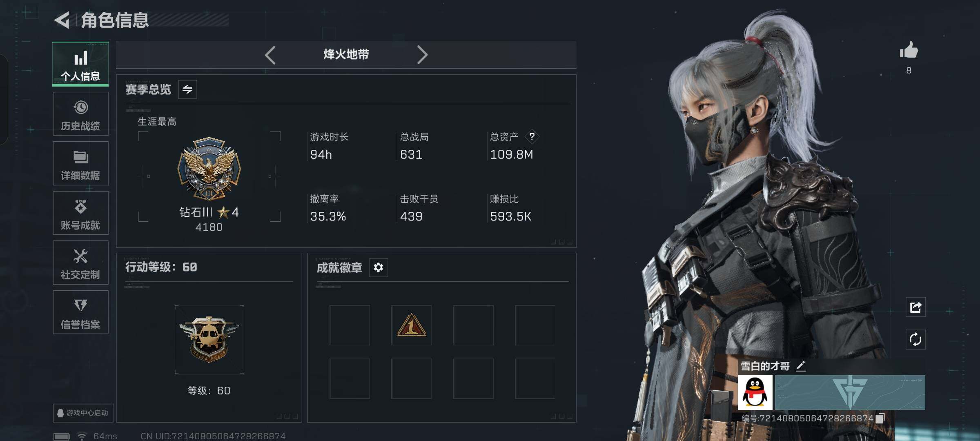Click the question mark beside 总资产
Screen dimensions: 980x441
click(x=532, y=137)
